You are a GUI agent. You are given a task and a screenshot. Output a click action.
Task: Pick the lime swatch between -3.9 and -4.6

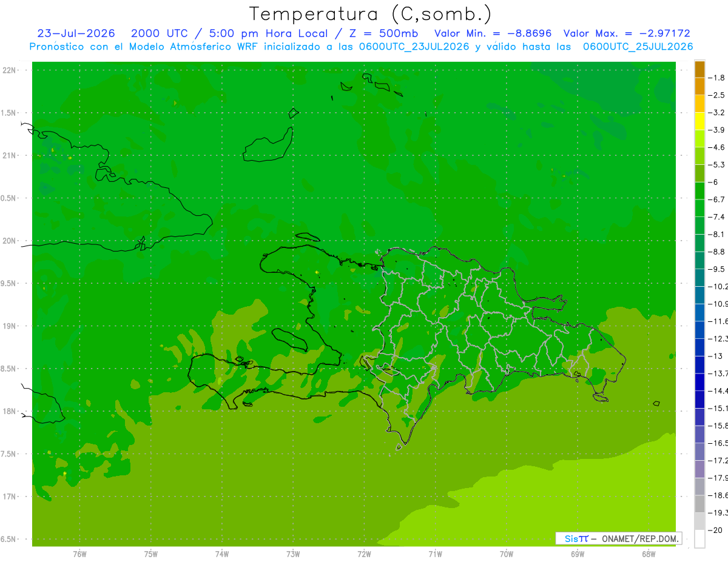click(x=699, y=139)
